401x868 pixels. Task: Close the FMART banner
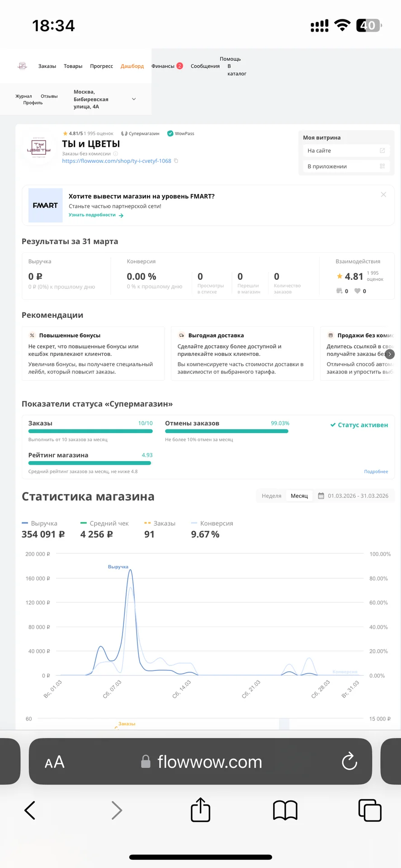(x=383, y=194)
